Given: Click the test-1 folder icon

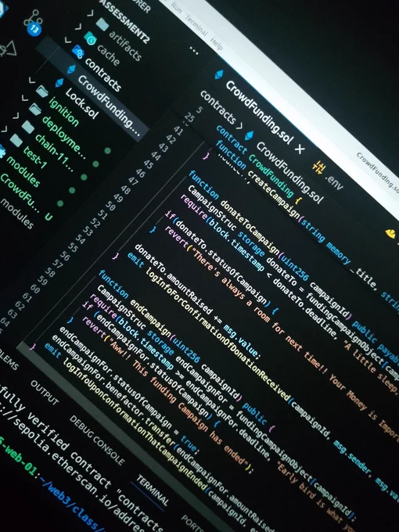Looking at the screenshot, I should pyautogui.click(x=16, y=140).
